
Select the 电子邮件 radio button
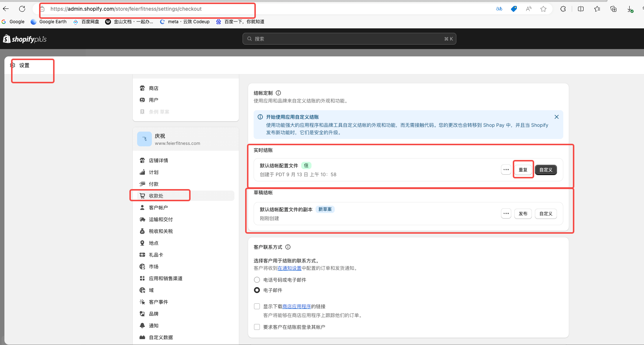(x=257, y=290)
